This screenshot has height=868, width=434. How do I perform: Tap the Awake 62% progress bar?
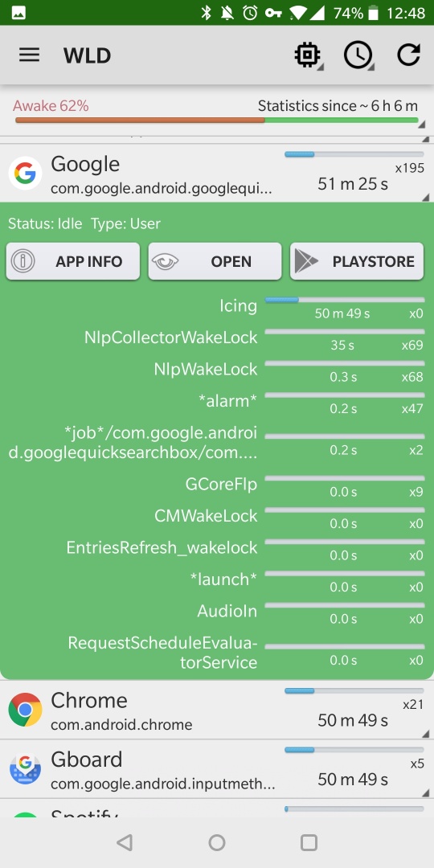point(217,120)
